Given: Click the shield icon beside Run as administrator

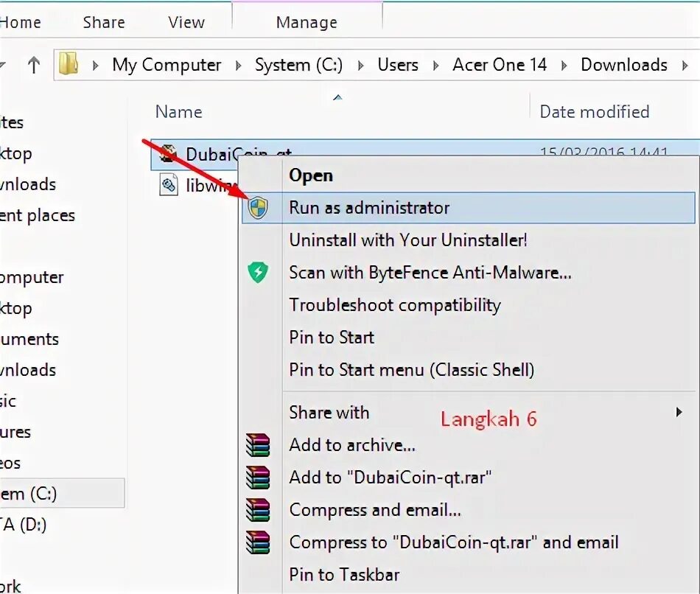Looking at the screenshot, I should pos(258,208).
